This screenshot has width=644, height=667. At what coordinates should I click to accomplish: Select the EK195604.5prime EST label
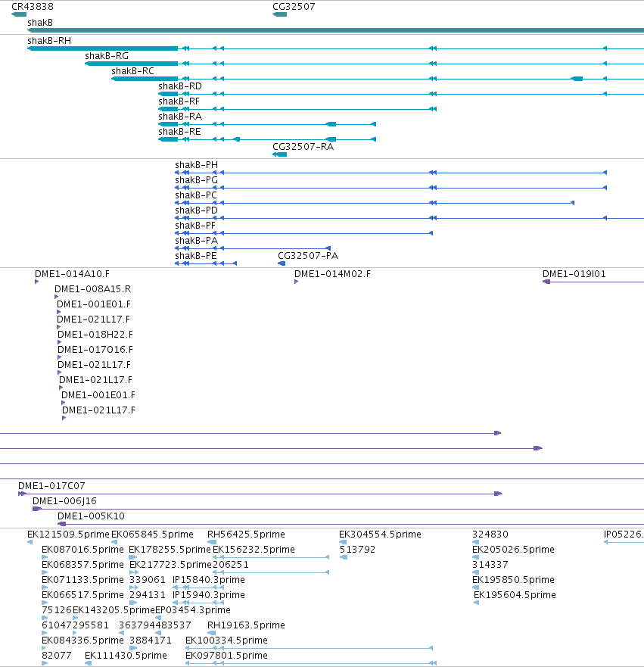point(515,594)
